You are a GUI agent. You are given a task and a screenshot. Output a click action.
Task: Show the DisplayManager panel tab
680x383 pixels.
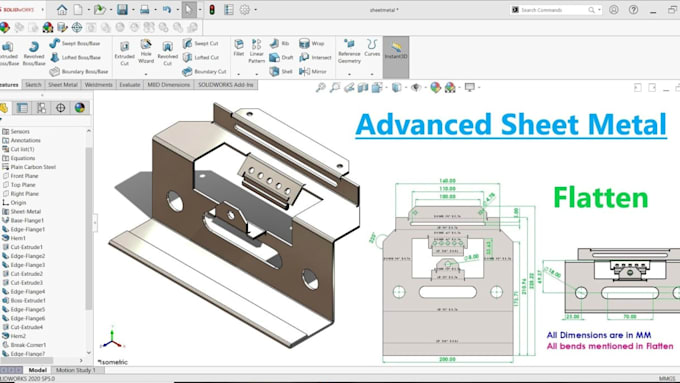pyautogui.click(x=79, y=108)
